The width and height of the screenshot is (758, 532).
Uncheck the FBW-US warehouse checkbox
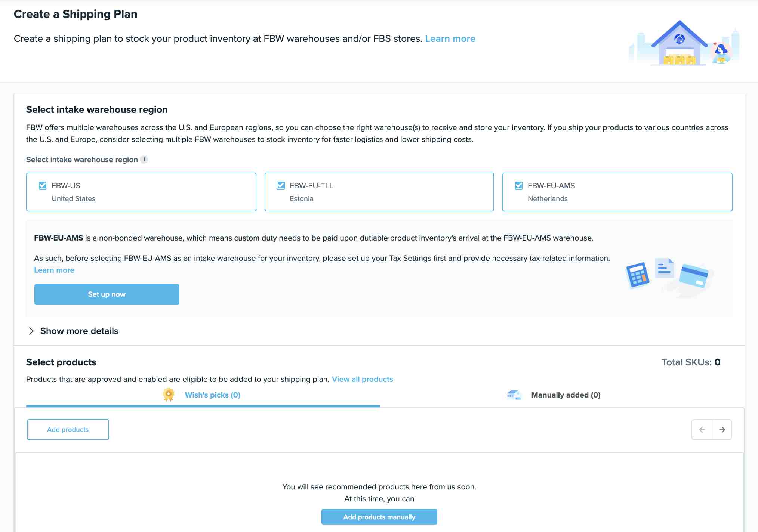tap(43, 186)
